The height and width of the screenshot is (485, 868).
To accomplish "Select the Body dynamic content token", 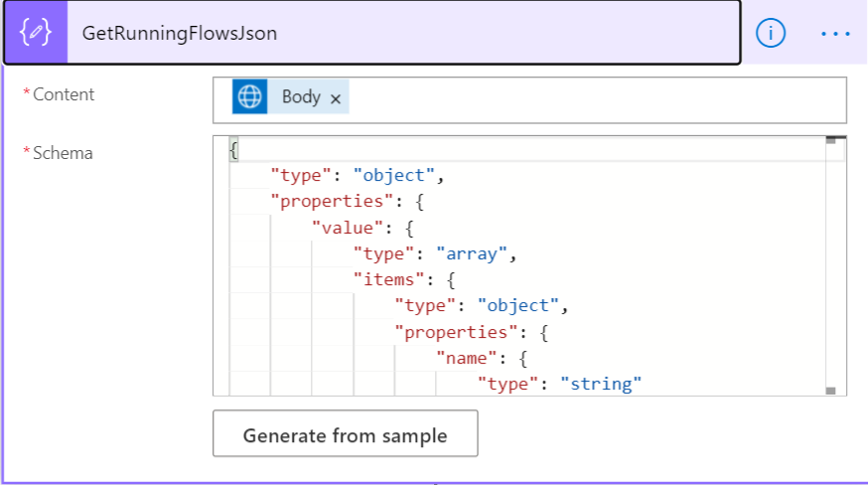I will (301, 97).
